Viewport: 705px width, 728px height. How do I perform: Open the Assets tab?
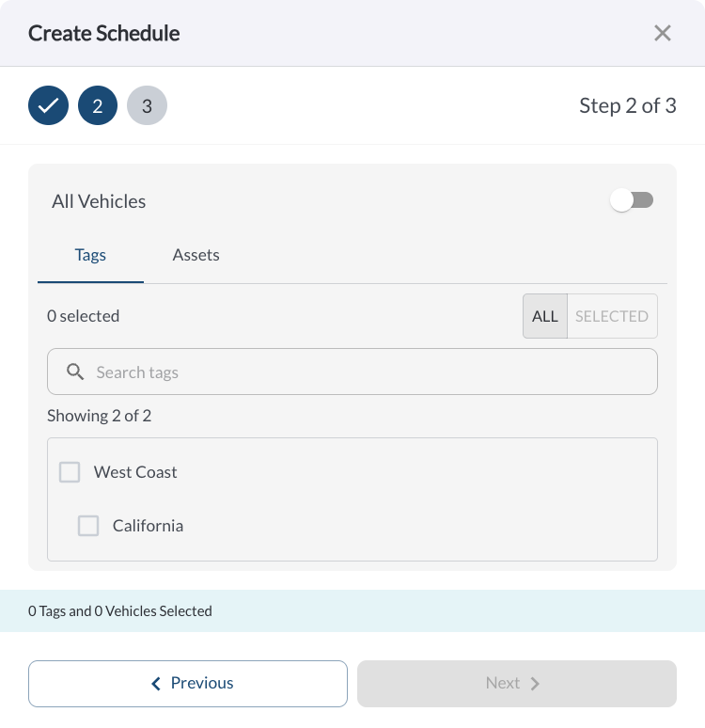(x=196, y=255)
